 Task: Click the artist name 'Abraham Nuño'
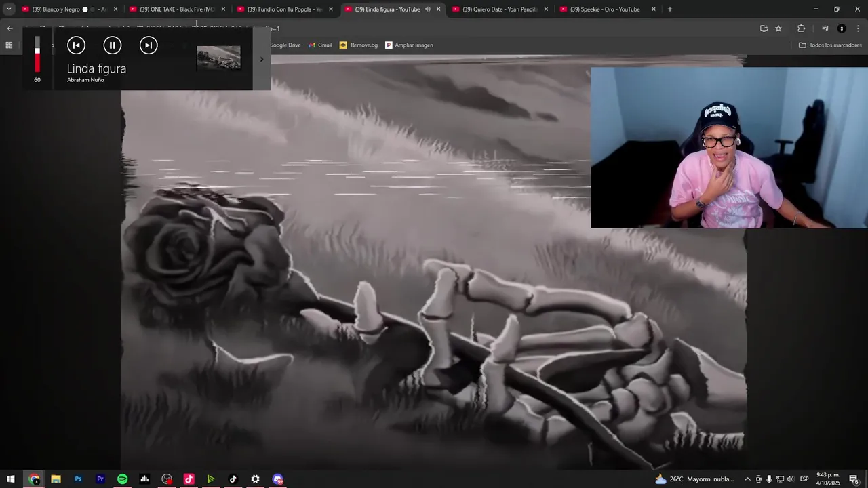click(x=85, y=80)
